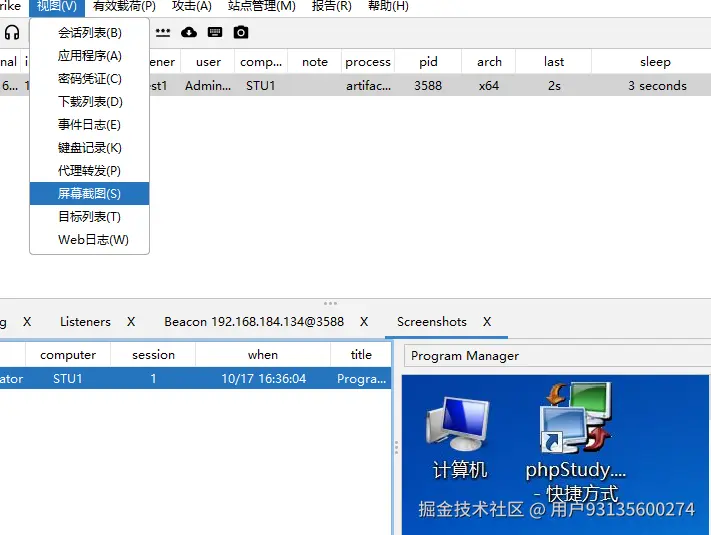The image size is (711, 535).
Task: Open the 帮助(H) menu
Action: tap(388, 6)
